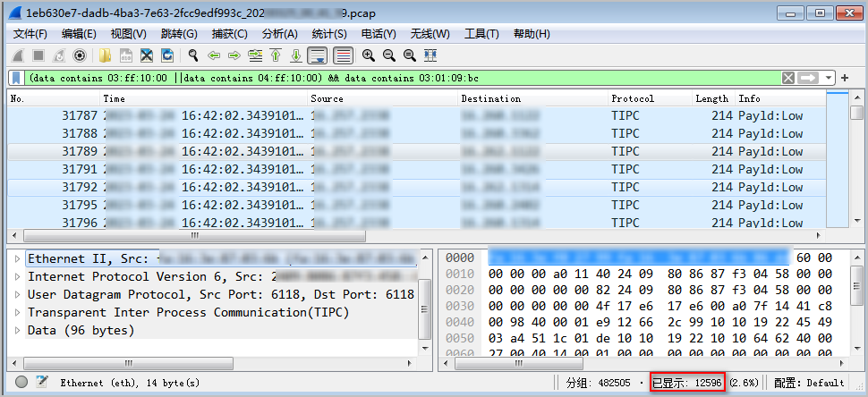Reload this capture file

point(167,55)
